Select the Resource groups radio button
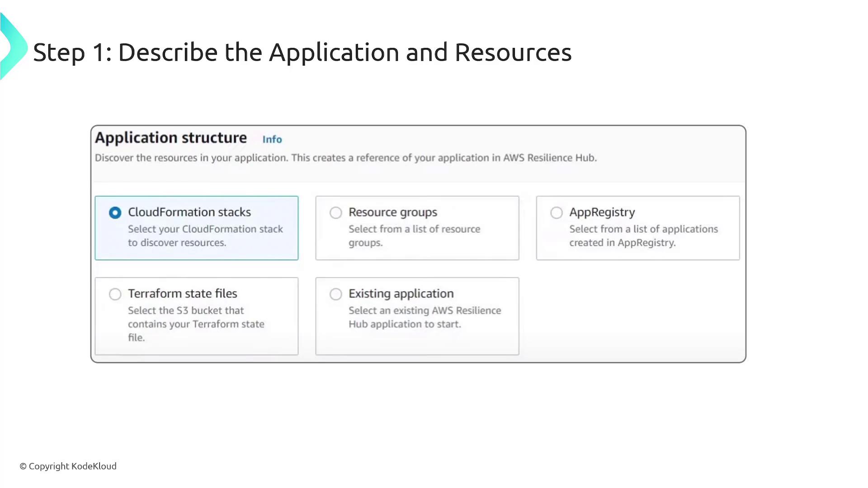Viewport: 868px width, 488px height. [x=335, y=213]
